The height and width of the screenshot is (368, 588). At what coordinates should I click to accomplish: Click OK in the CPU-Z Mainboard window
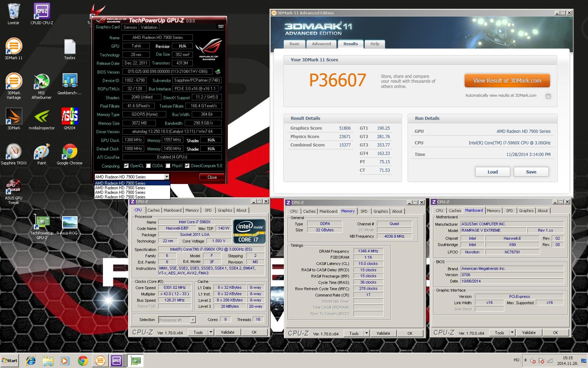(555, 333)
